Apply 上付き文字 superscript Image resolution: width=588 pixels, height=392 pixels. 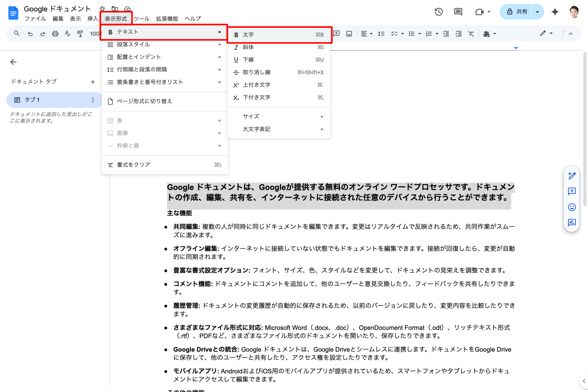(x=279, y=85)
